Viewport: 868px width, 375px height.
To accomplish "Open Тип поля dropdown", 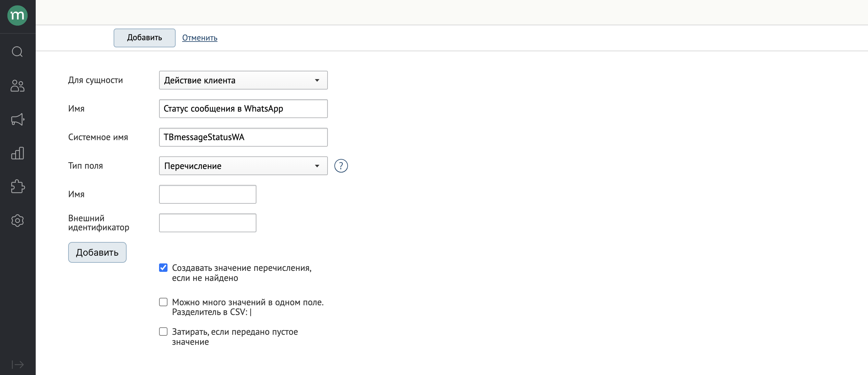I will tap(243, 166).
